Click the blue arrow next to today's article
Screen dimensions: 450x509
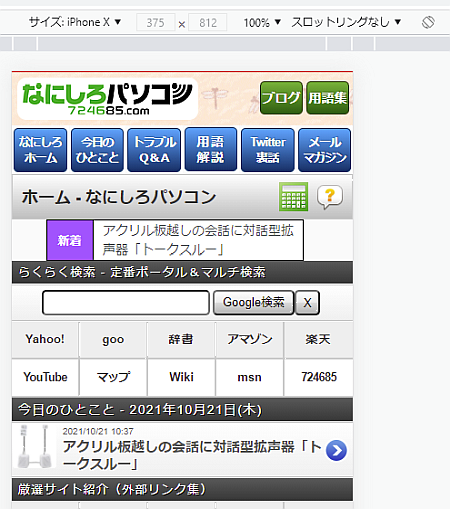pyautogui.click(x=336, y=450)
